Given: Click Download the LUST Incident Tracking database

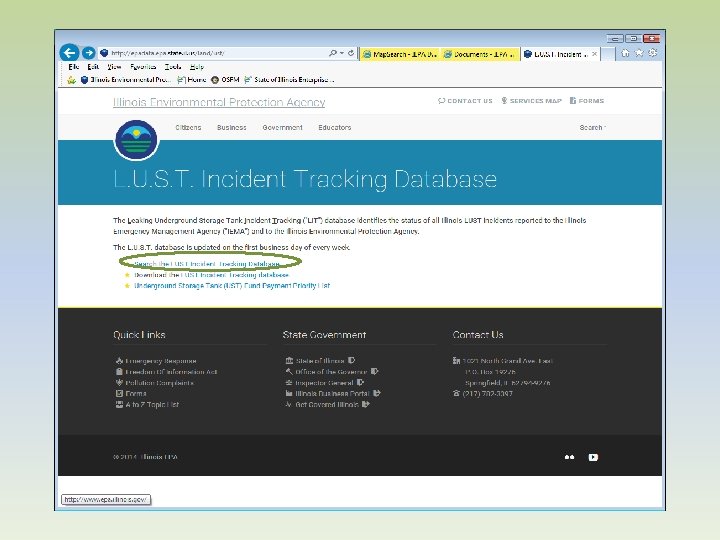Looking at the screenshot, I should pos(212,275).
